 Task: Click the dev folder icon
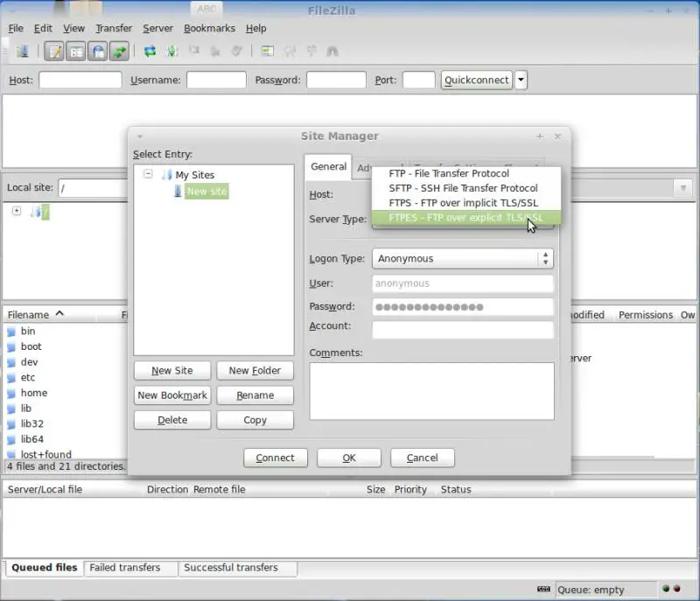[x=11, y=362]
